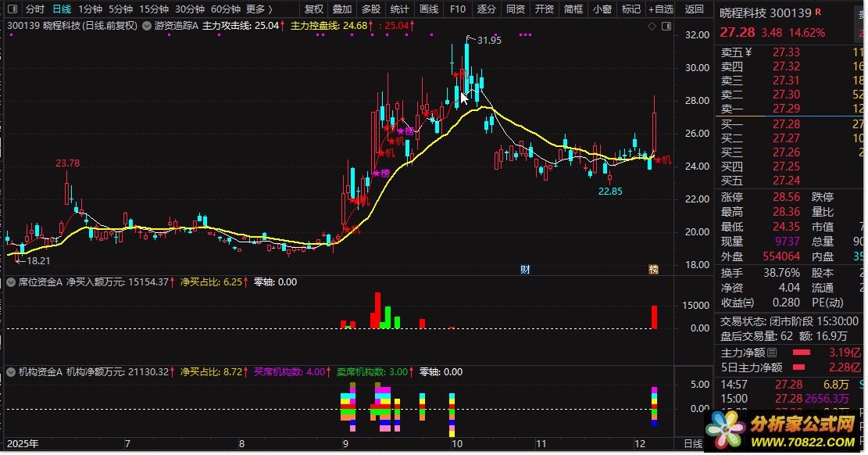Click the stock title 晓程科技 300139
This screenshot has width=868, height=455.
pos(765,13)
